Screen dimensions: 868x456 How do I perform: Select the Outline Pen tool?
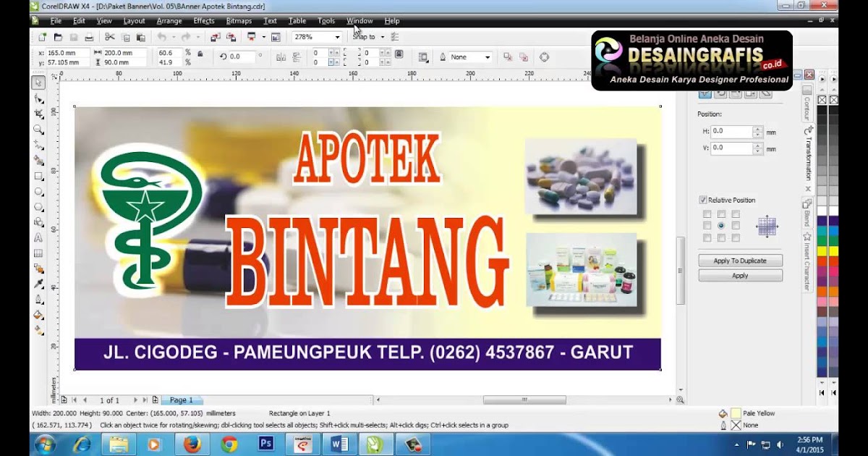(x=38, y=300)
